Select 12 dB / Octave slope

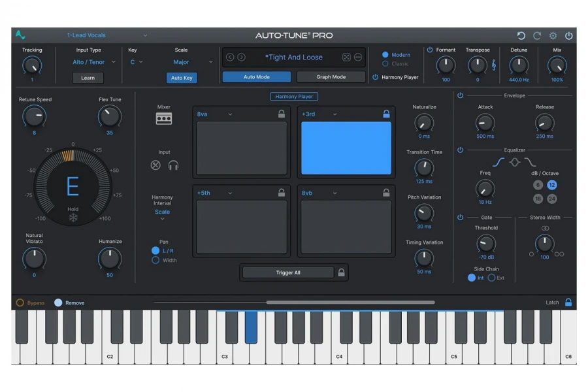click(551, 185)
